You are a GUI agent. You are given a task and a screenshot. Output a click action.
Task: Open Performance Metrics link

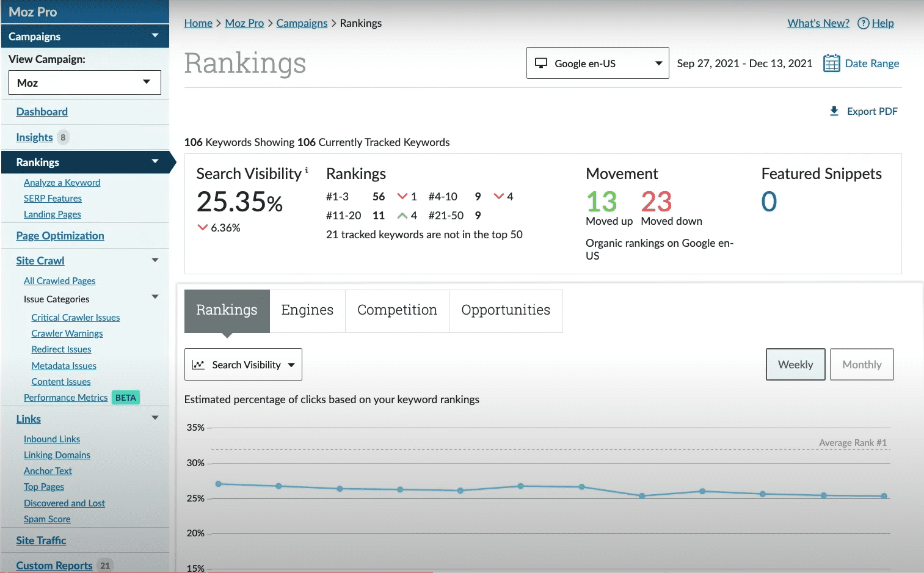[x=66, y=398]
